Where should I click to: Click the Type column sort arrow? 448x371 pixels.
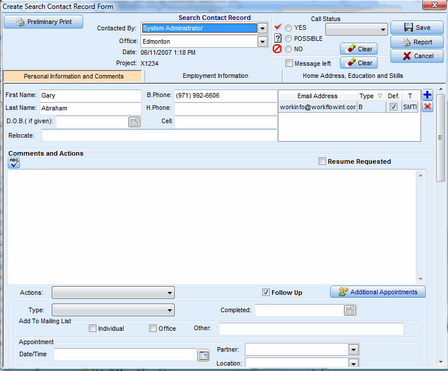coord(380,96)
